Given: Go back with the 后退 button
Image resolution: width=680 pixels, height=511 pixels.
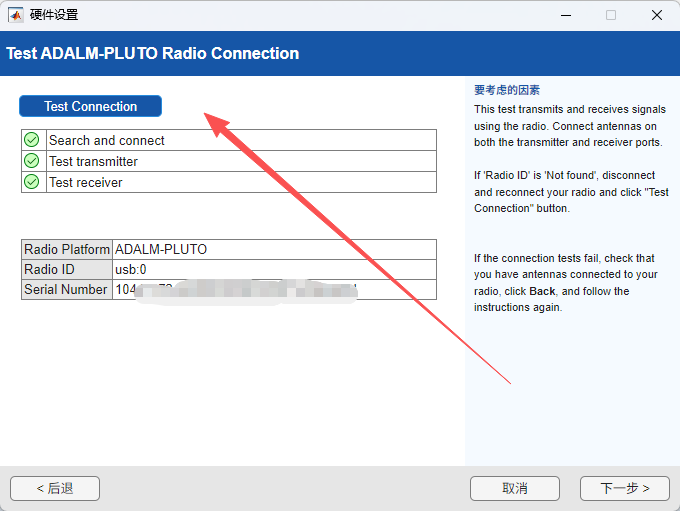Looking at the screenshot, I should 55,488.
